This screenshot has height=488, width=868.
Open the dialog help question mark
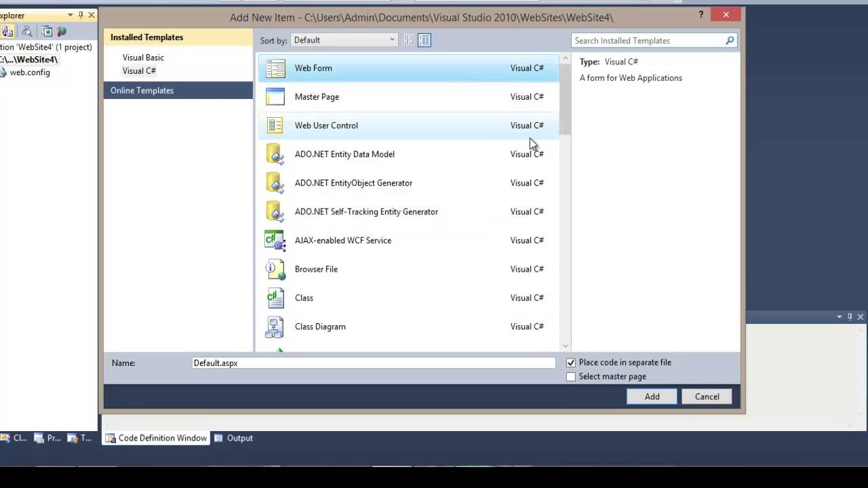coord(701,15)
